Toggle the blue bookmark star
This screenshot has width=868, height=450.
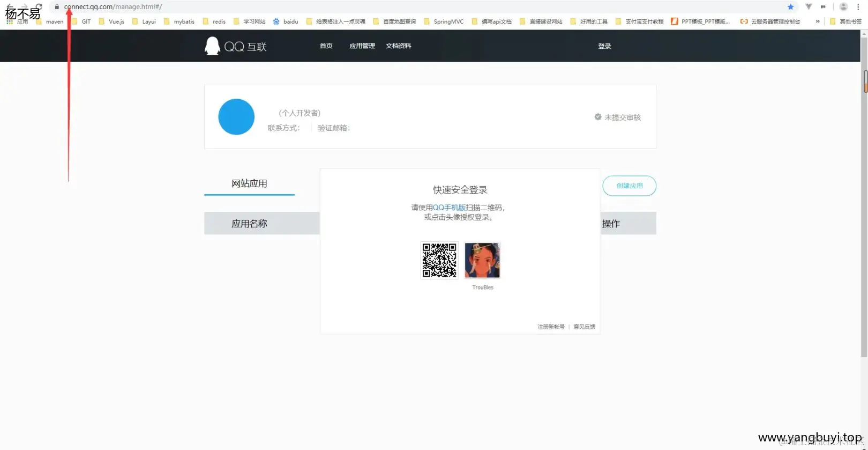pyautogui.click(x=790, y=7)
